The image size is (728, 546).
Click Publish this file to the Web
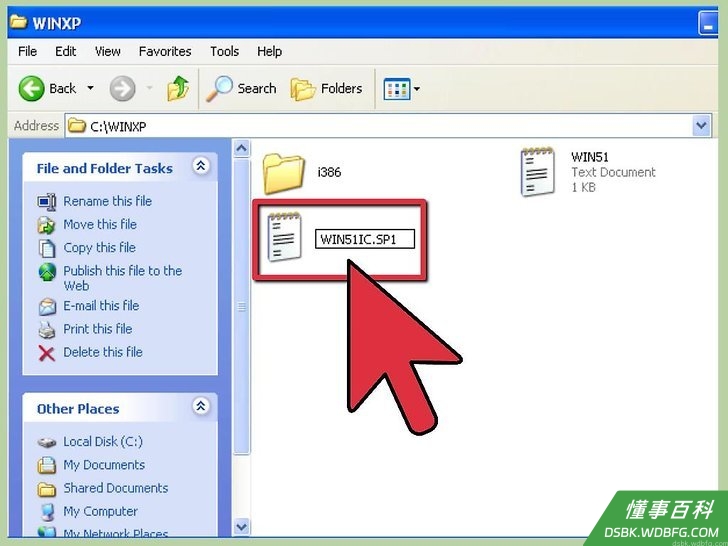pos(123,278)
